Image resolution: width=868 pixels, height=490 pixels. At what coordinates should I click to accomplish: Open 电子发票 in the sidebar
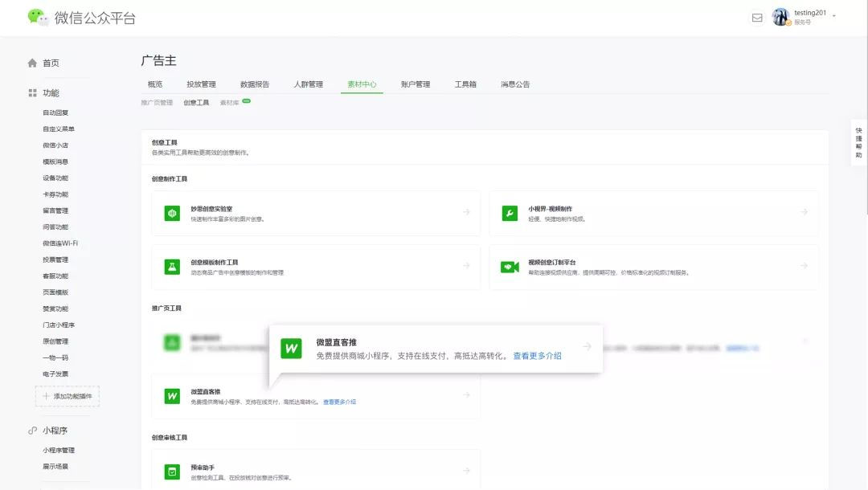click(x=55, y=374)
